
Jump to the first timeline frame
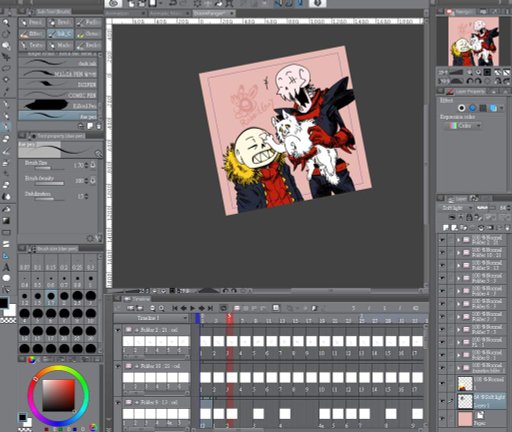click(175, 308)
